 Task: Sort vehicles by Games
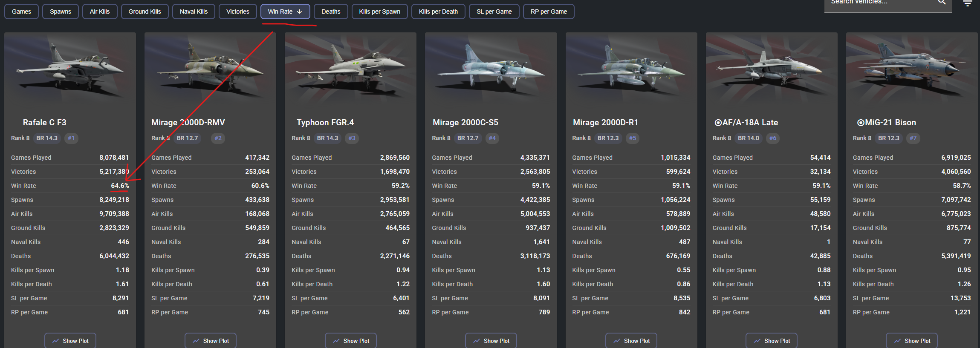(21, 12)
